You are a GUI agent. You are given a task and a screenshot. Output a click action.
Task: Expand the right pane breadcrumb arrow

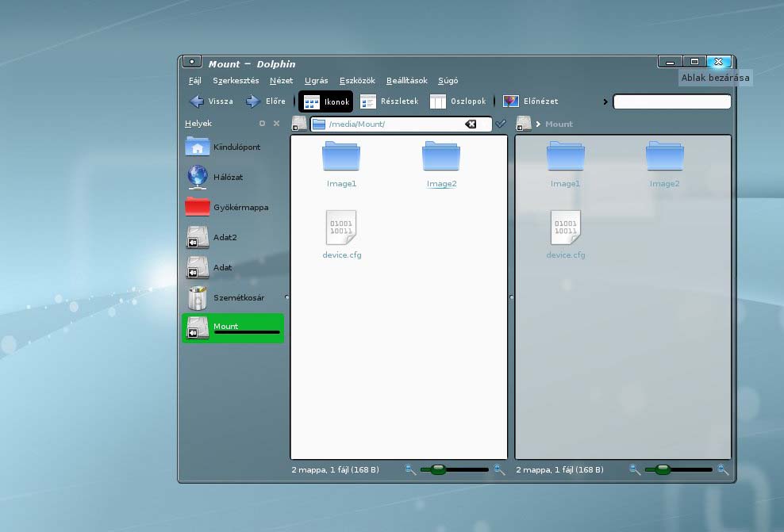click(539, 124)
